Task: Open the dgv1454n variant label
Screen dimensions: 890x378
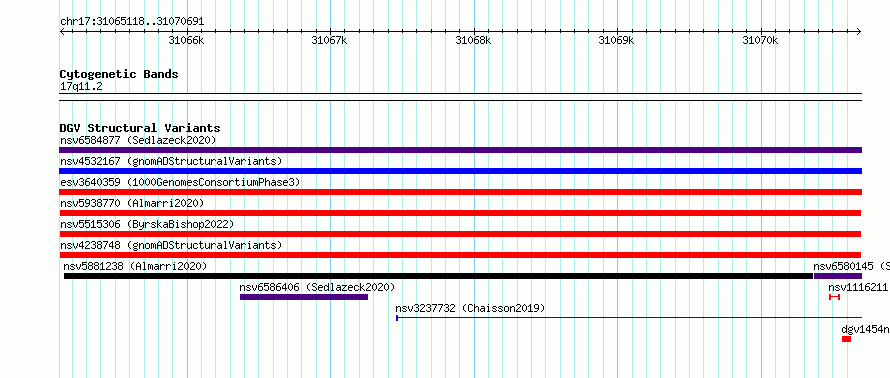Action: 866,329
